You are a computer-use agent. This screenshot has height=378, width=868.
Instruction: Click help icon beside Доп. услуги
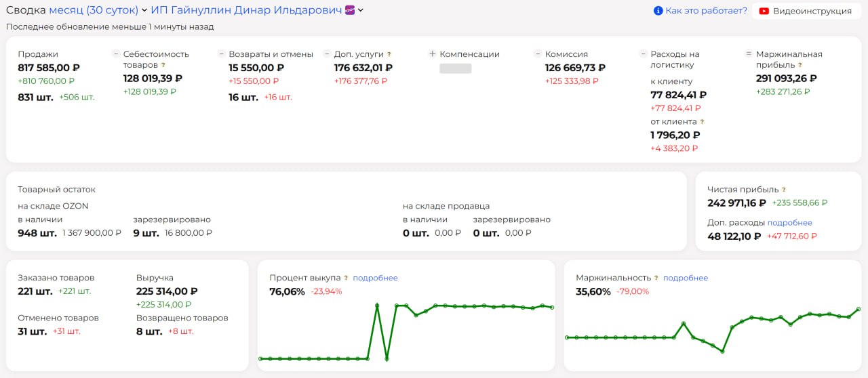click(x=389, y=54)
